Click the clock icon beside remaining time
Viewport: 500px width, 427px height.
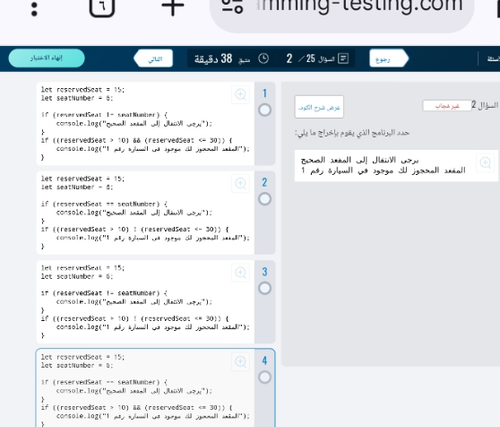(x=263, y=59)
